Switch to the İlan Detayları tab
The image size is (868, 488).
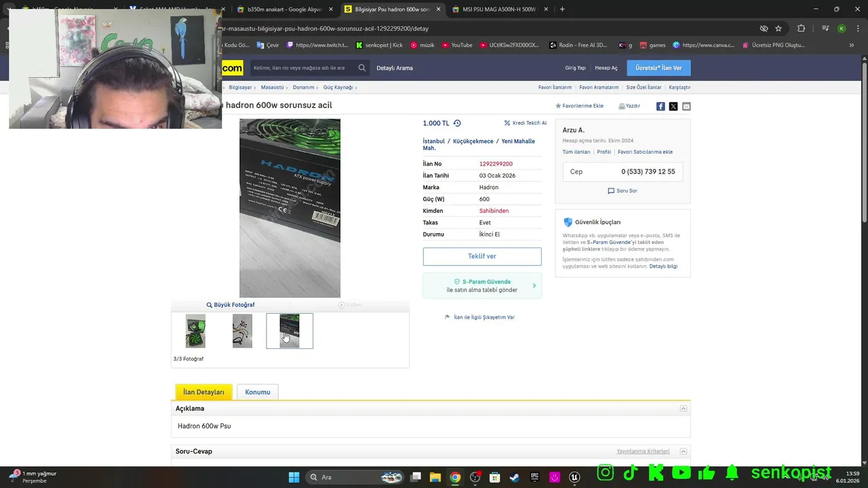tap(203, 392)
